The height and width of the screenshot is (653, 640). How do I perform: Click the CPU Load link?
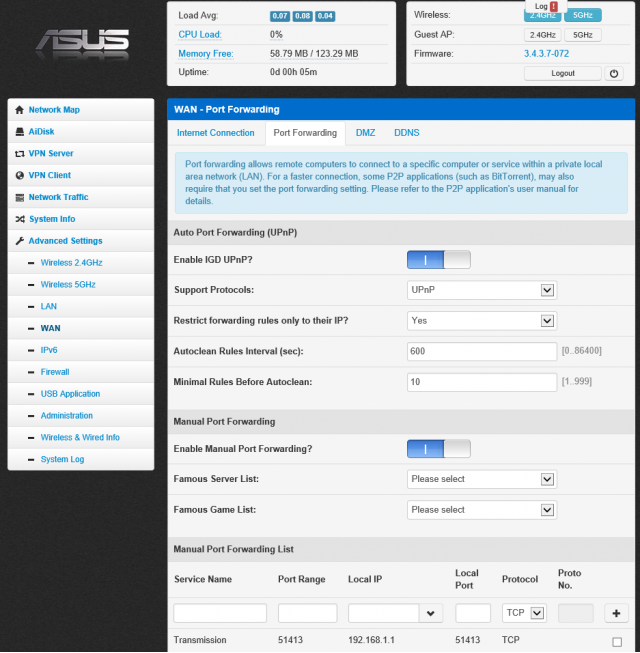pyautogui.click(x=199, y=35)
